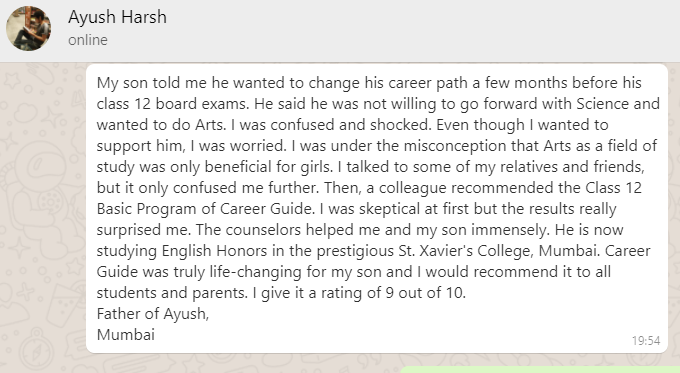This screenshot has height=373, width=680.
Task: Select the green outgoing message bubble
Action: click(x=539, y=370)
